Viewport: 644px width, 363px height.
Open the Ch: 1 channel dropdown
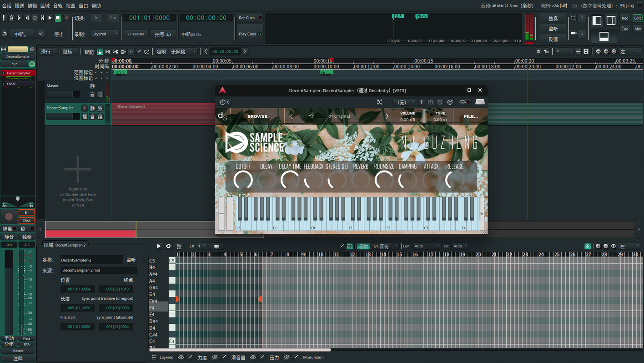[x=201, y=246]
